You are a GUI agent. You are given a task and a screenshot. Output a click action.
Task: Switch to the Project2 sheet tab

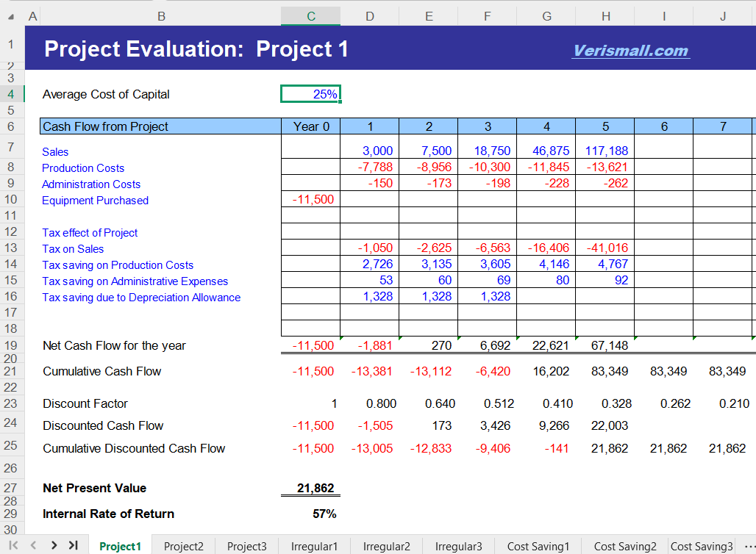[x=183, y=546]
